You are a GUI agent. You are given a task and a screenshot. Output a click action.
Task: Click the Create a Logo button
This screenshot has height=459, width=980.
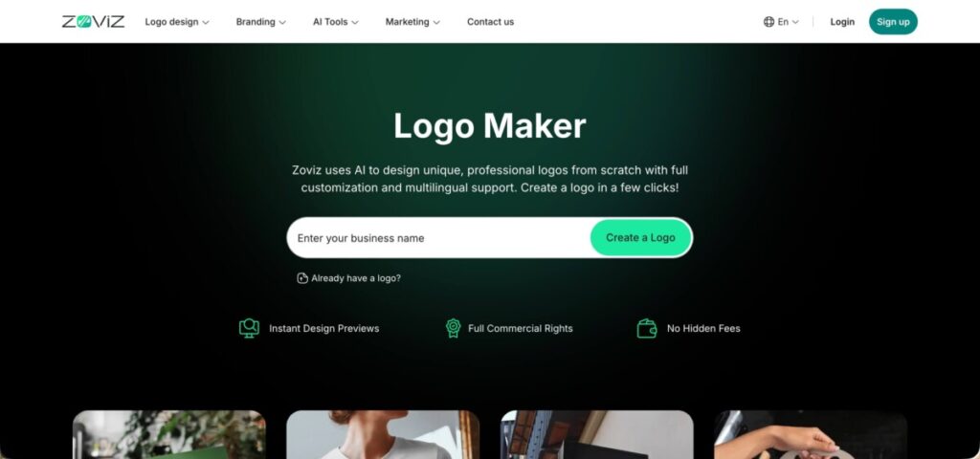[640, 237]
